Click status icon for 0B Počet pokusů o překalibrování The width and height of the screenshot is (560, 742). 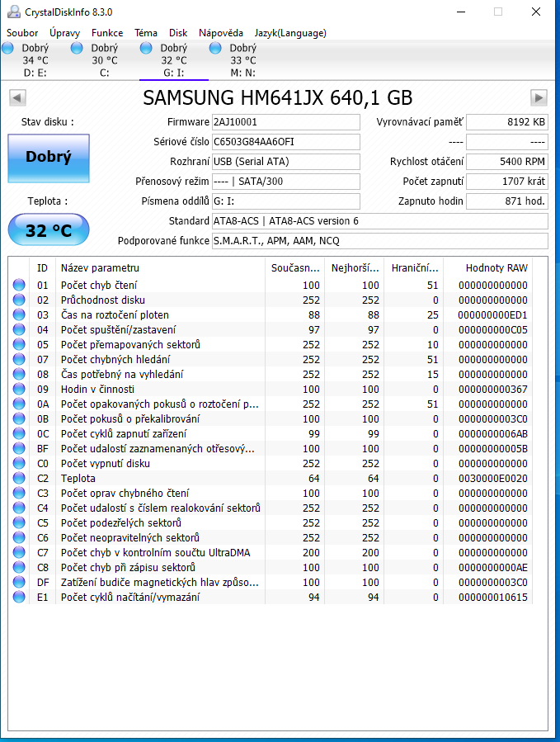[19, 418]
